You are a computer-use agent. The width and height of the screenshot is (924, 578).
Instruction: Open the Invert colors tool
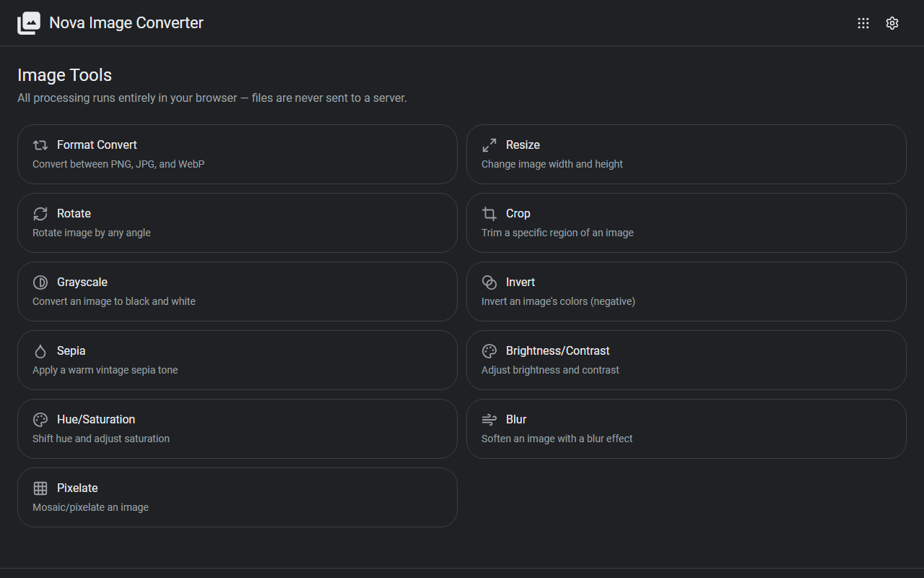pos(687,291)
